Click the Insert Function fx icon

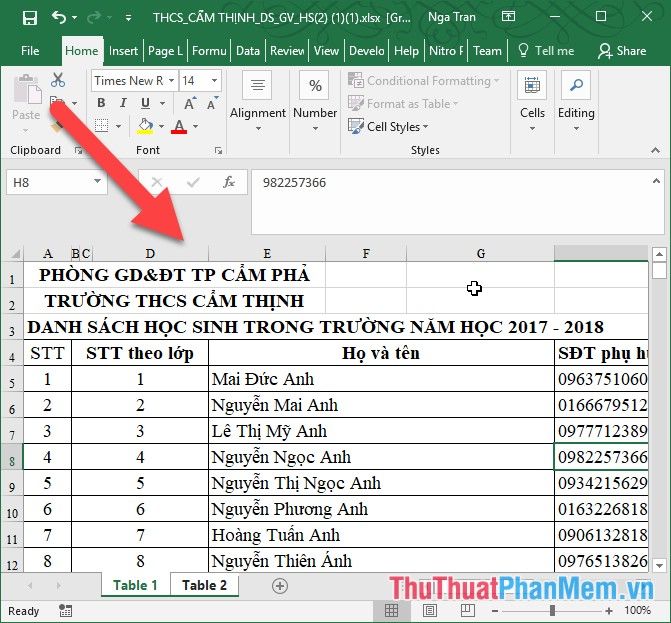[229, 182]
